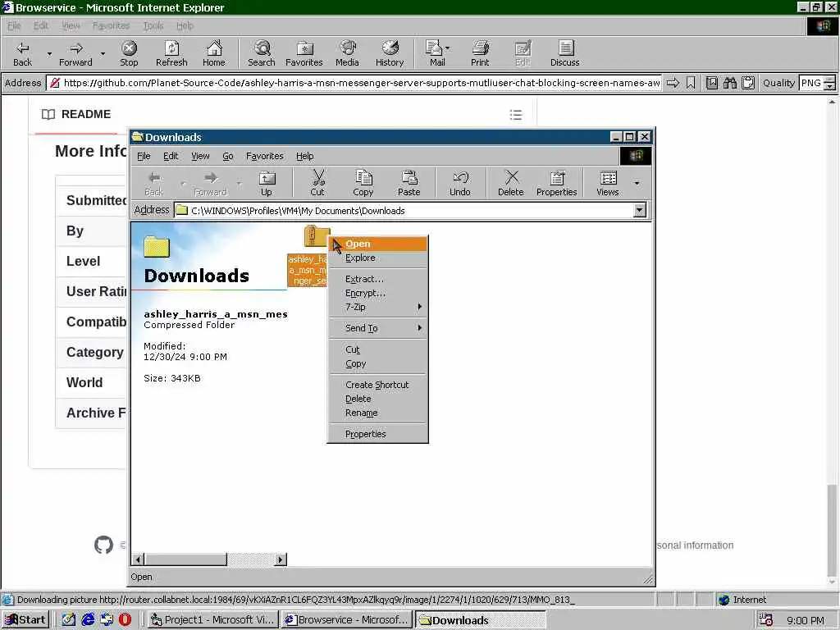Open the Edit menu in Downloads window
The image size is (840, 630).
click(x=171, y=156)
